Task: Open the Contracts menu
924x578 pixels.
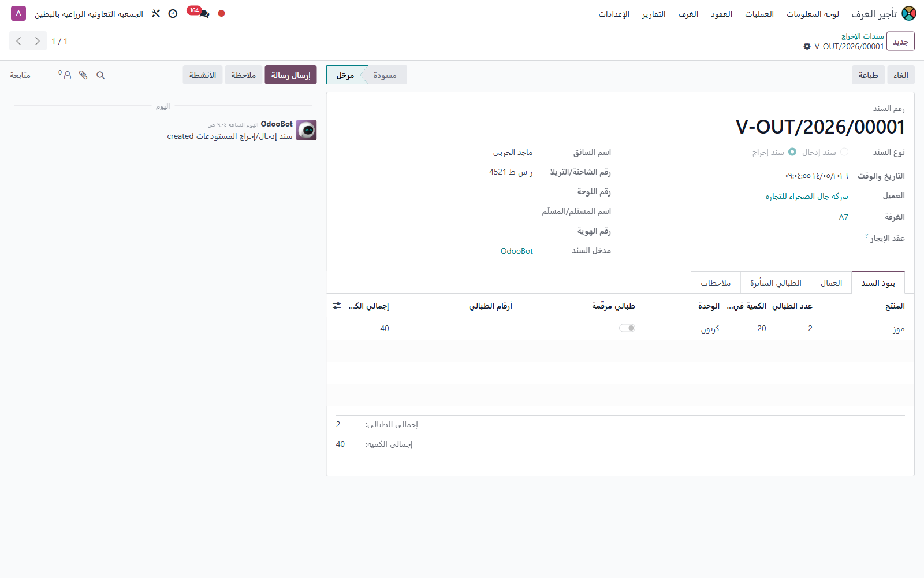Action: coord(721,14)
